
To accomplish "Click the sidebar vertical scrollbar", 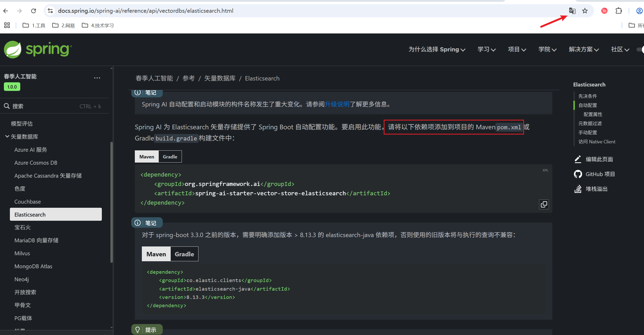I will point(111,203).
